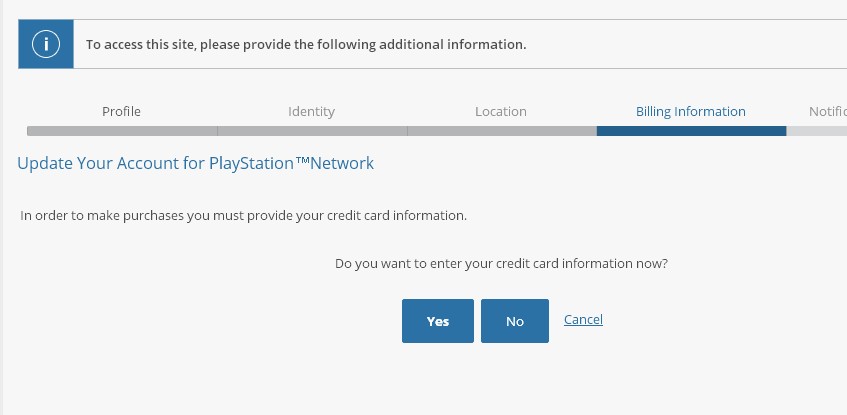Click the credit card question text
Screen dimensions: 847x415
click(501, 264)
